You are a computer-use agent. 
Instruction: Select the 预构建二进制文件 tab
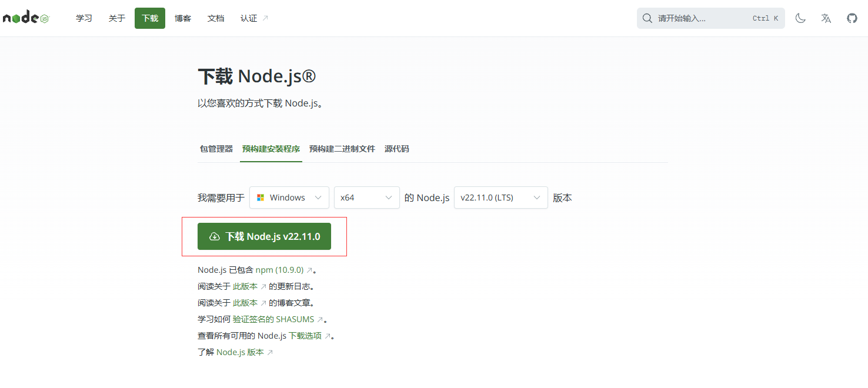pyautogui.click(x=342, y=149)
